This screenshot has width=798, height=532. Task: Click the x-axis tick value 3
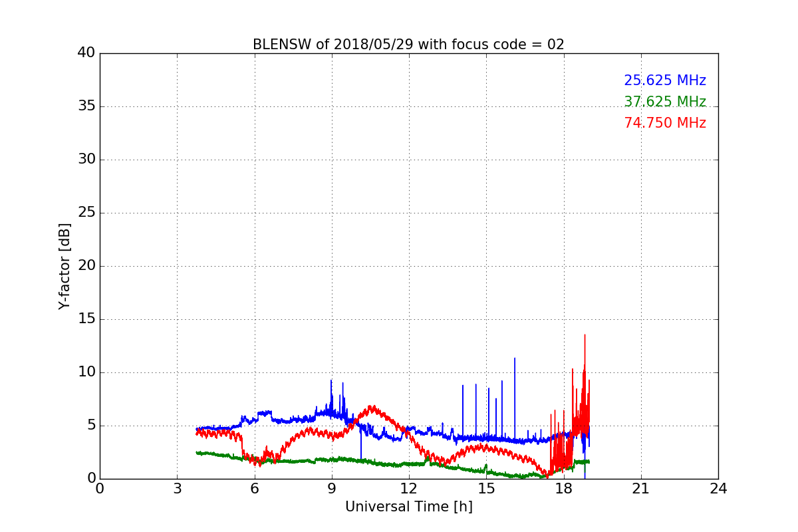click(177, 489)
